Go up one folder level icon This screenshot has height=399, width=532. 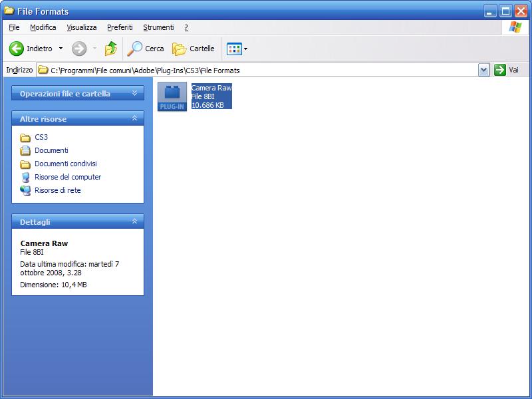(x=110, y=49)
